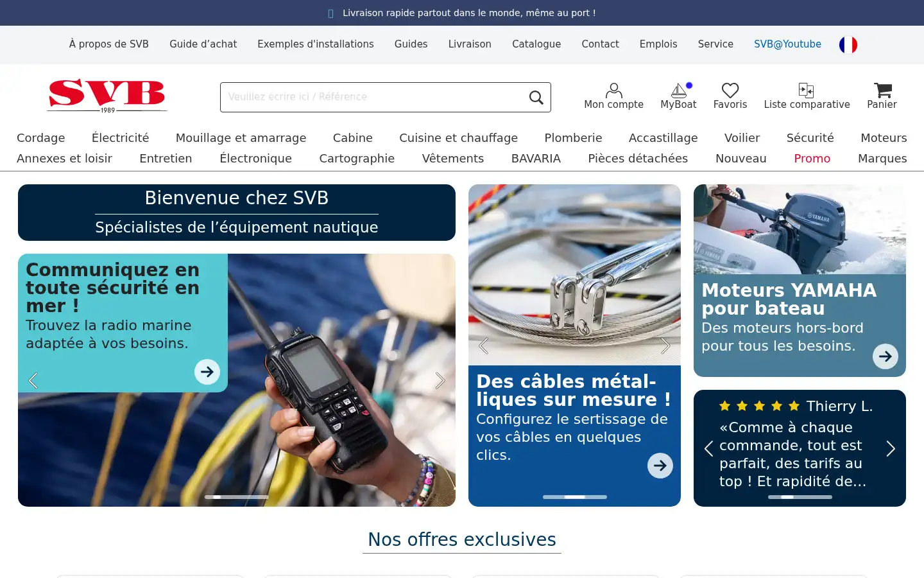Screen dimensions: 924x578
Task: Show previous slide in cable carousel
Action: click(x=484, y=346)
